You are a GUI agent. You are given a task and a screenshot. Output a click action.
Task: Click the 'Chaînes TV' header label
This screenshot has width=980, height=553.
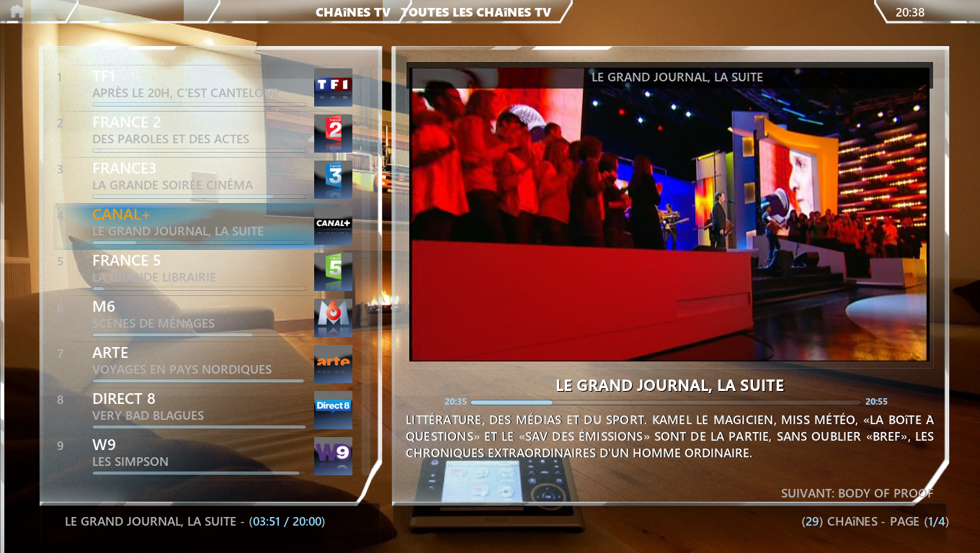[353, 12]
